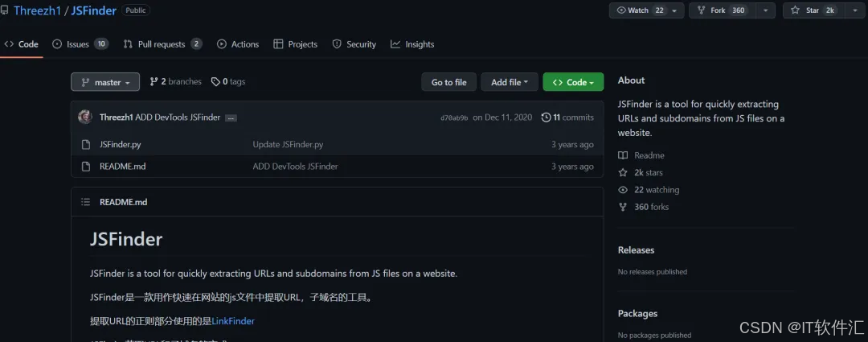Go to the Actions tab
This screenshot has width=868, height=342.
pyautogui.click(x=238, y=44)
